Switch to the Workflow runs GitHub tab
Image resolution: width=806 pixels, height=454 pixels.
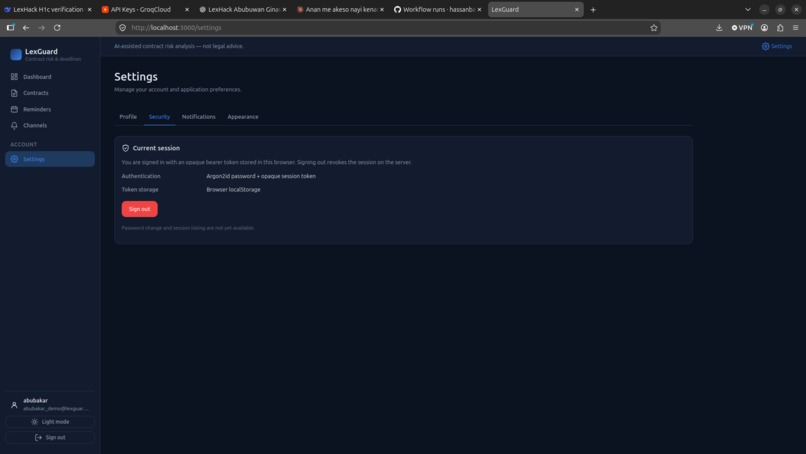point(437,9)
